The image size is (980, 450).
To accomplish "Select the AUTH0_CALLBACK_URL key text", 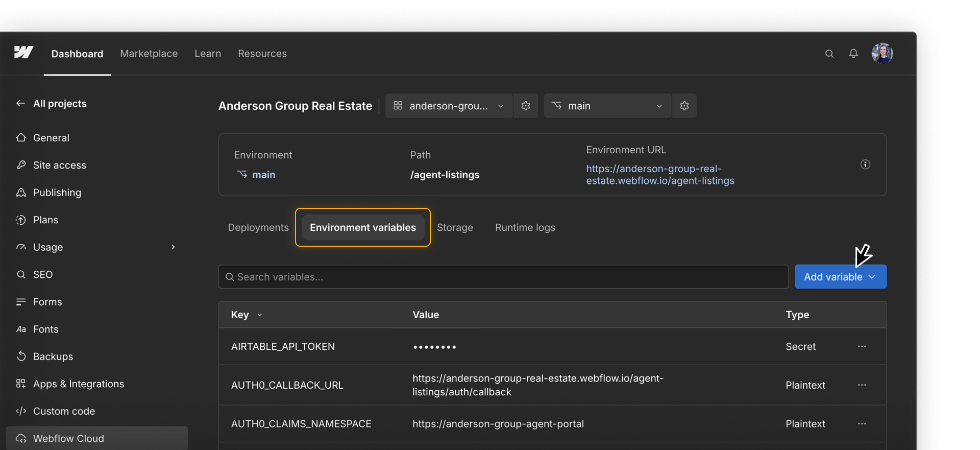I will tap(287, 385).
